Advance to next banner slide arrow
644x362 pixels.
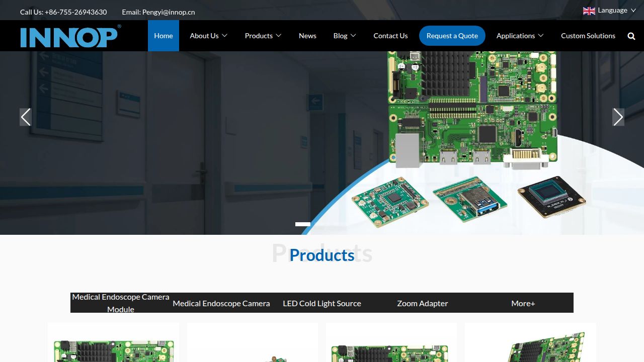[618, 117]
